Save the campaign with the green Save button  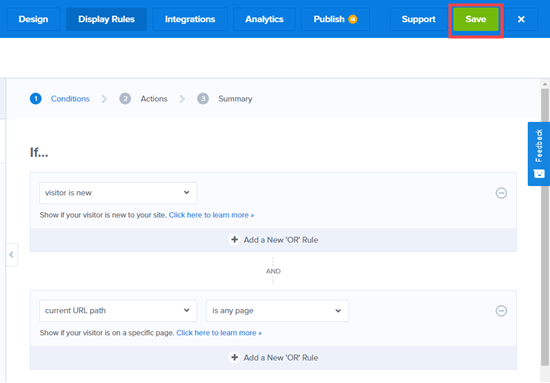(x=476, y=19)
